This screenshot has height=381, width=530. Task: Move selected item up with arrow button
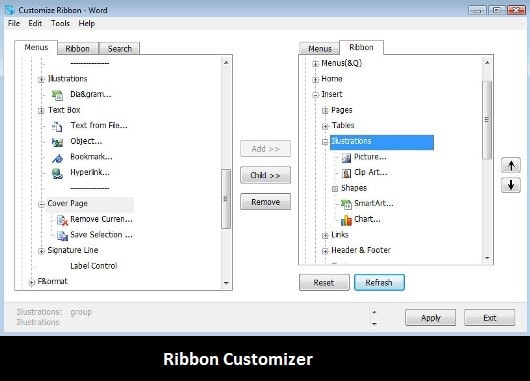pyautogui.click(x=511, y=165)
